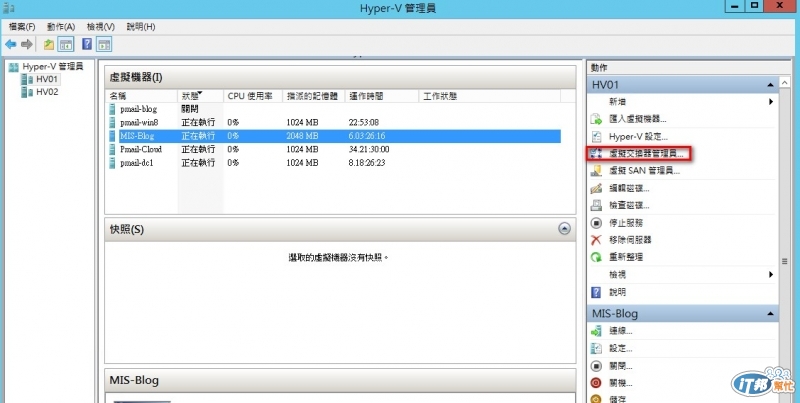Open 虛擬交換器管理員 action link
Screen dimensions: 800x403
pyautogui.click(x=646, y=154)
